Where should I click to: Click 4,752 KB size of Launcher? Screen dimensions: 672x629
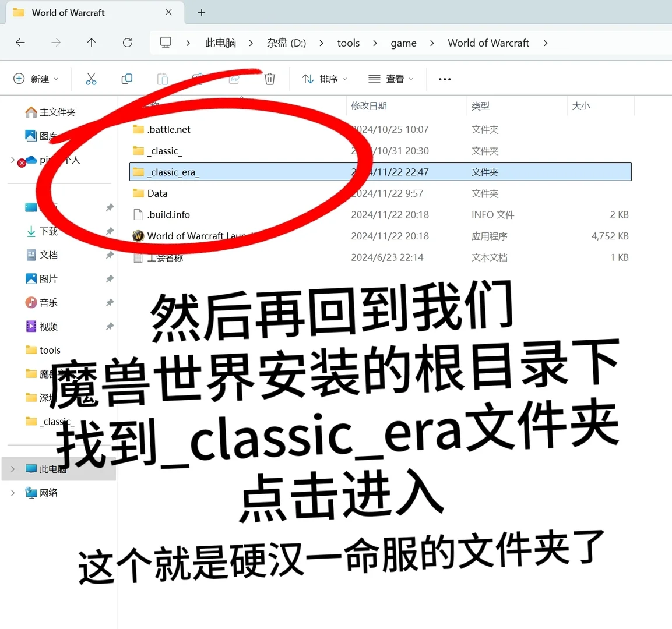[x=610, y=236]
